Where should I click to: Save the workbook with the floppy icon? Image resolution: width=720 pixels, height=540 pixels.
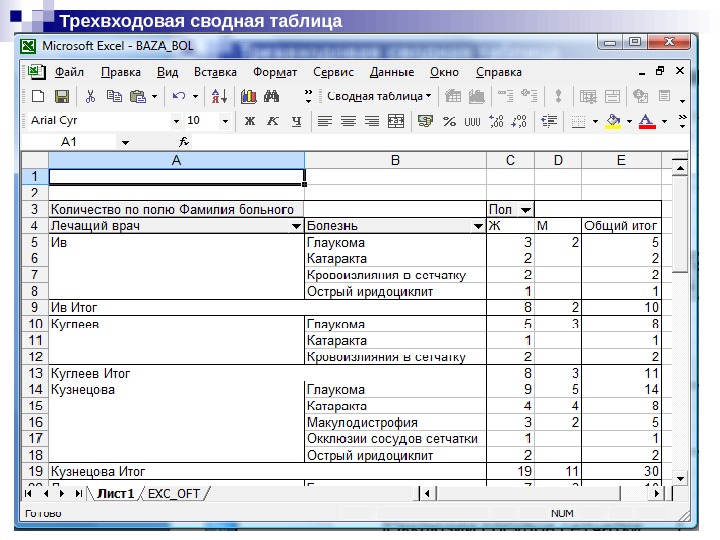(62, 96)
